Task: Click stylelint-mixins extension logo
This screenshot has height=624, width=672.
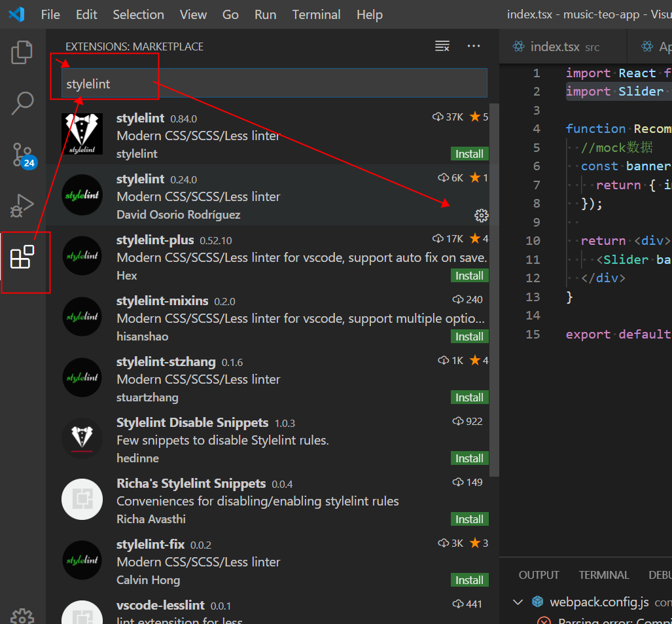Action: point(82,316)
